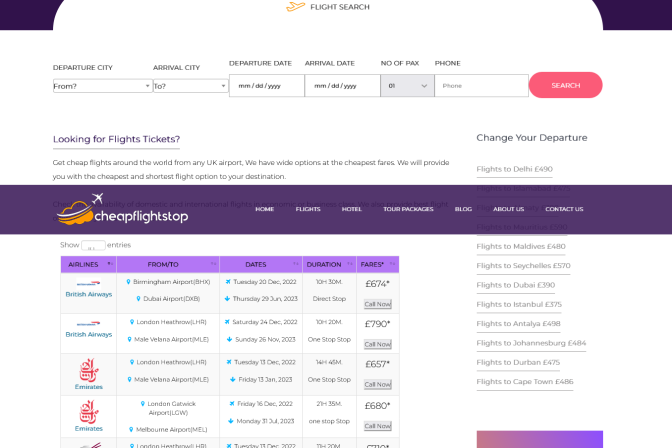Open Hotel menu item
The width and height of the screenshot is (672, 448).
(351, 209)
